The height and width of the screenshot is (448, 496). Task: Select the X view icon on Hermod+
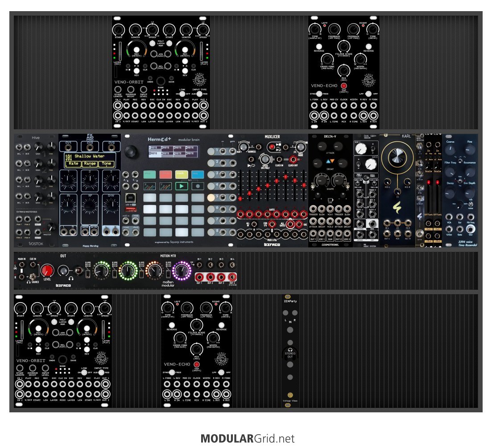[x=149, y=186]
